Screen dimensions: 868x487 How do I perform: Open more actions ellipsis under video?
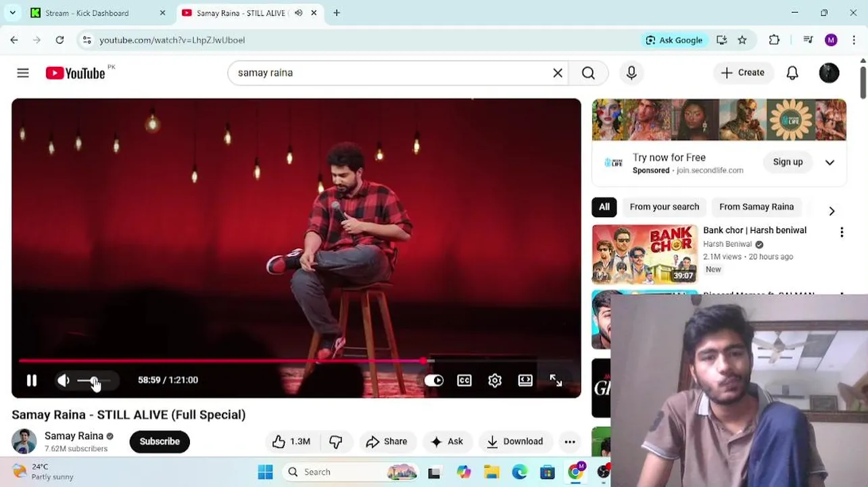(570, 442)
